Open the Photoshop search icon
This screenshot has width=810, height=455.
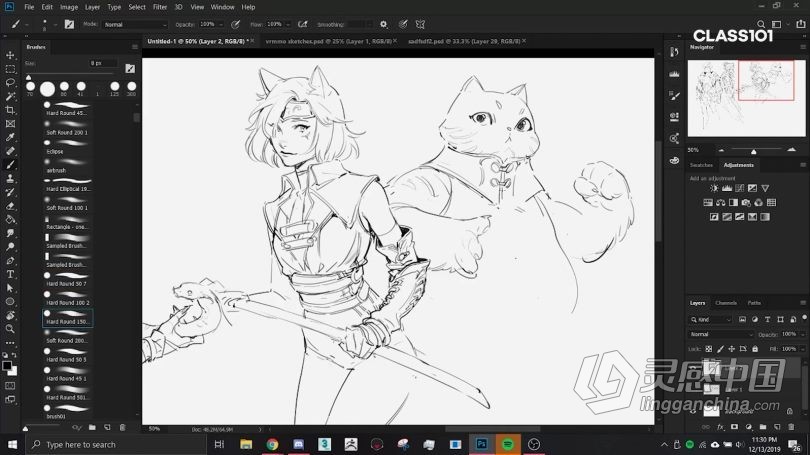761,24
